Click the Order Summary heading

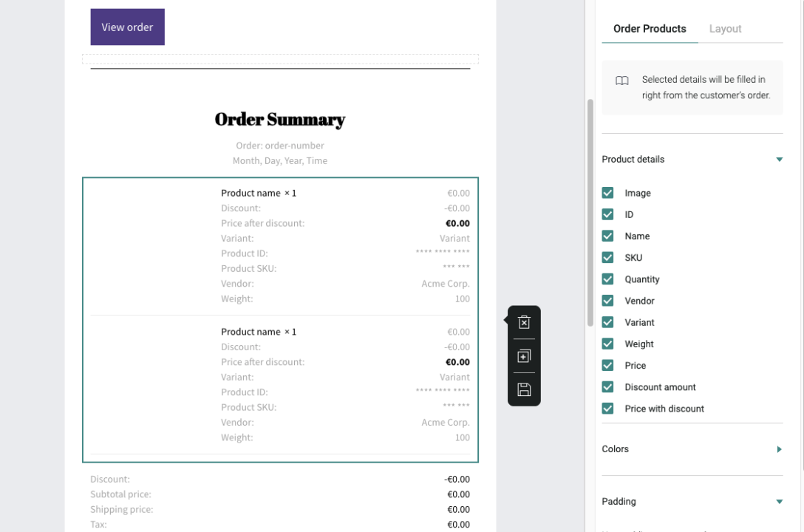[x=280, y=120]
